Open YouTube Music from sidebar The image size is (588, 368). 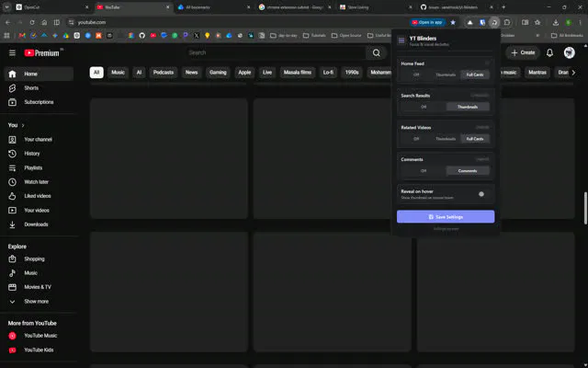40,336
